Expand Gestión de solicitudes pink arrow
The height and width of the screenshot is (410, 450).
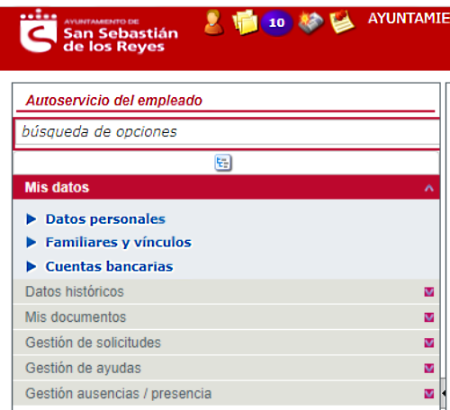[x=429, y=343]
